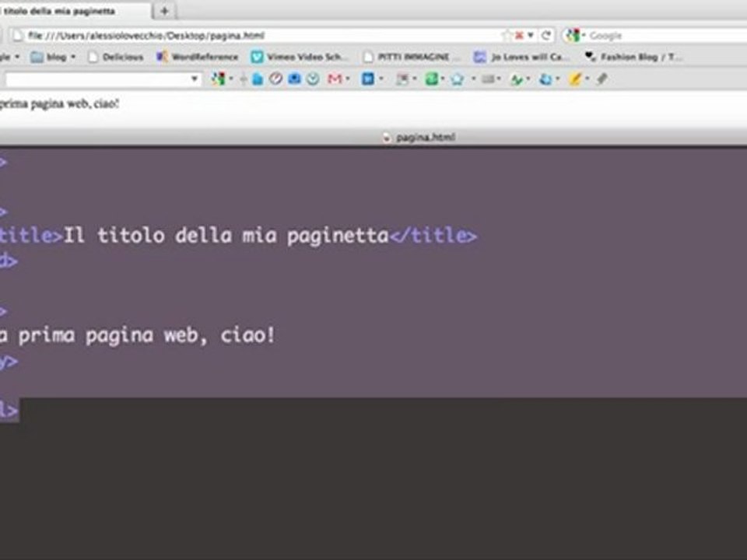Click the page icon in the address bar
747x560 pixels.
click(x=18, y=36)
